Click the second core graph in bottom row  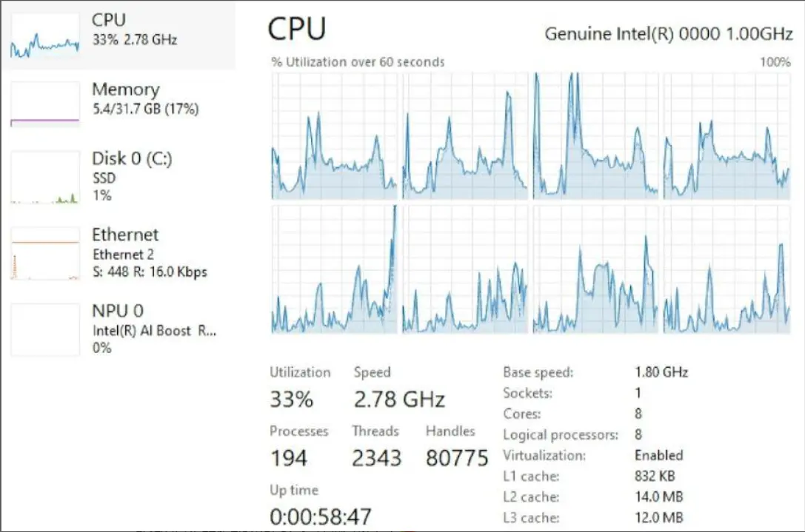coord(465,269)
